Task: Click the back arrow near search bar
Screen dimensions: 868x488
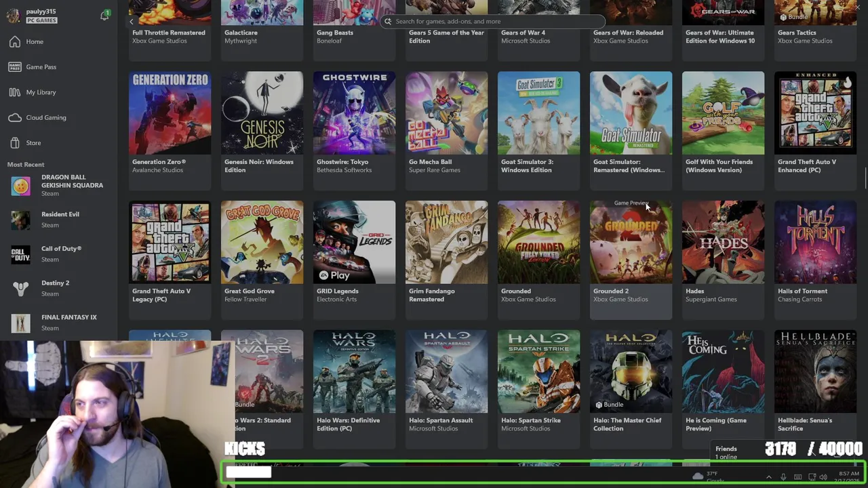Action: pos(132,22)
